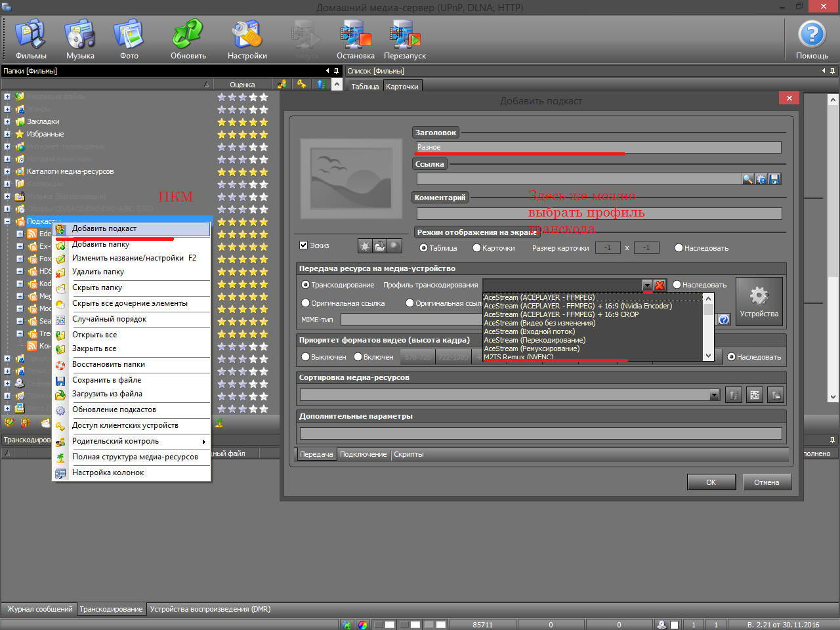Click the OK button
The height and width of the screenshot is (630, 840).
coord(711,482)
